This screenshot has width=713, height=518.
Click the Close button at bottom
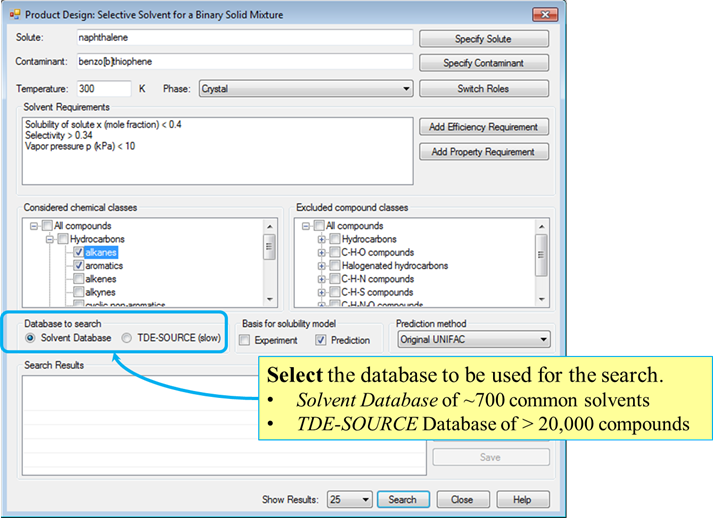(x=463, y=499)
